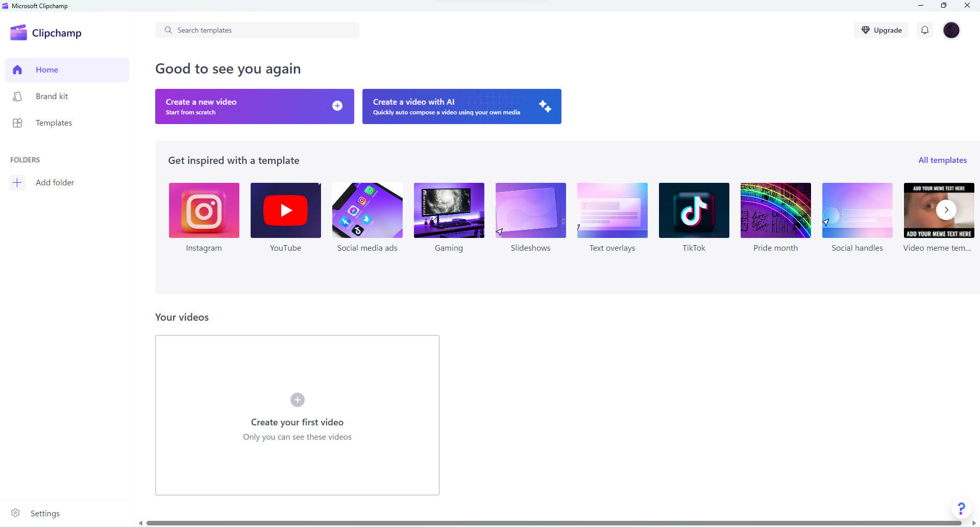Minimize the Clipchamp window
Screen dimensions: 980x528
pos(921,6)
